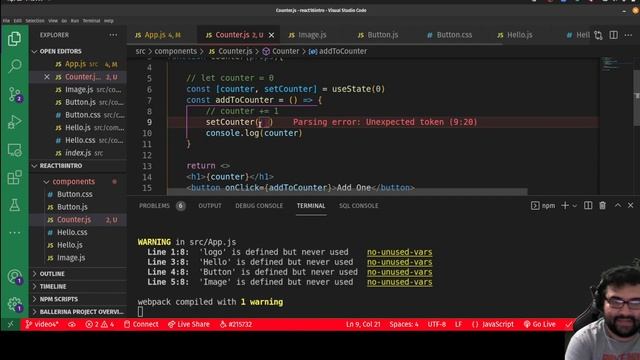This screenshot has height=360, width=640.
Task: Click Connect in the status bar
Action: tap(141, 324)
